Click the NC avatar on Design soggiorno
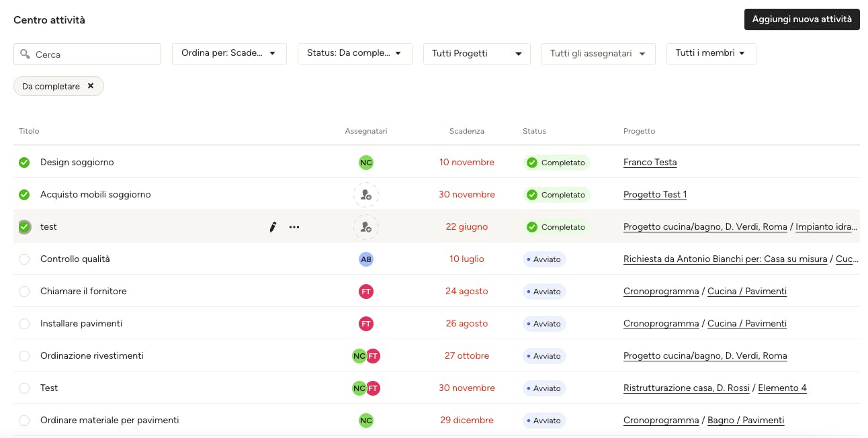Screen dimensions: 868x438 click(x=366, y=163)
